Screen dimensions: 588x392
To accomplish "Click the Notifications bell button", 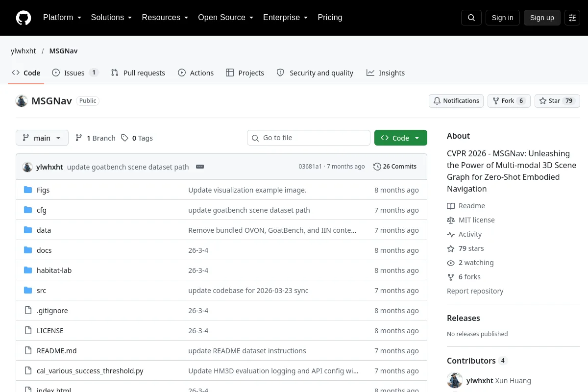I will 456,101.
